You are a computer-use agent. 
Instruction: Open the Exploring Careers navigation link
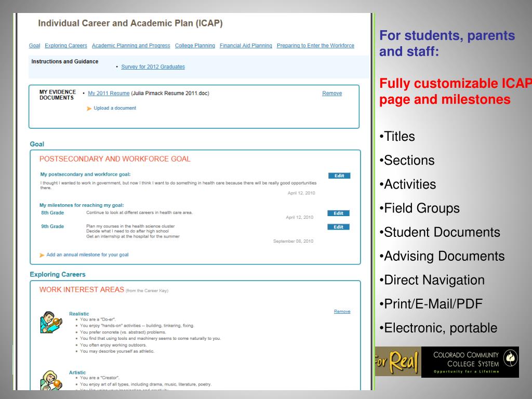pyautogui.click(x=66, y=45)
